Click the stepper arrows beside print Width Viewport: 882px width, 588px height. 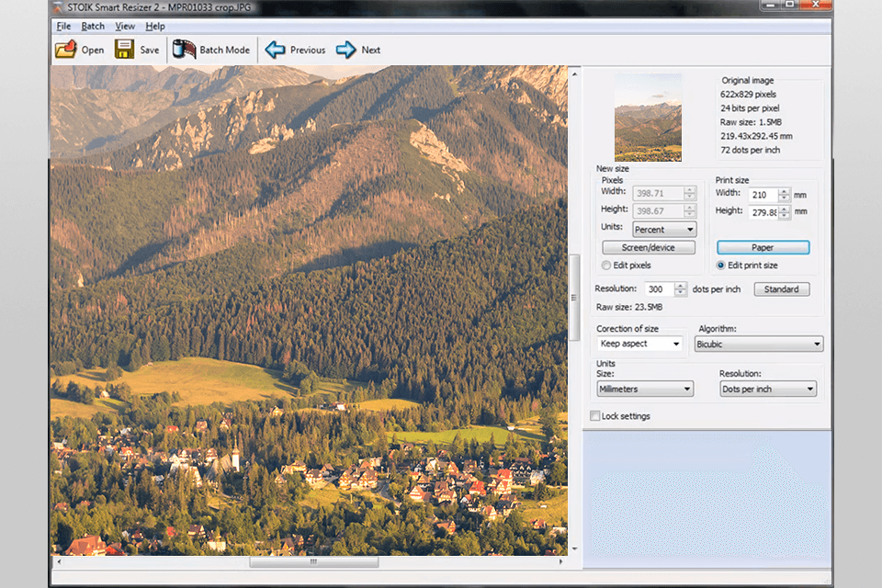tap(784, 196)
